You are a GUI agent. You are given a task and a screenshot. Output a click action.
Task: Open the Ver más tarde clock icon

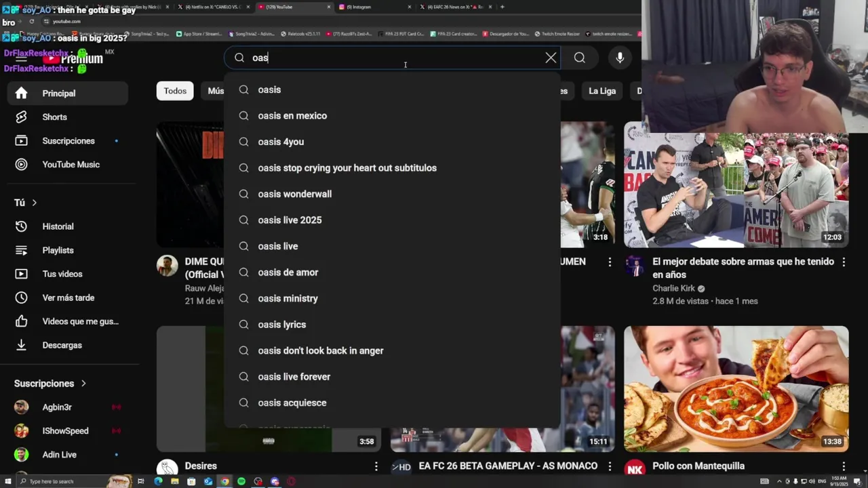coord(21,298)
